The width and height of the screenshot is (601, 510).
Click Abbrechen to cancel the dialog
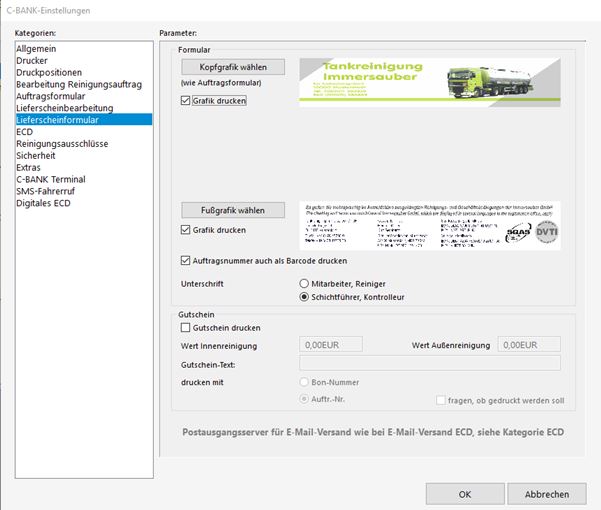click(547, 494)
